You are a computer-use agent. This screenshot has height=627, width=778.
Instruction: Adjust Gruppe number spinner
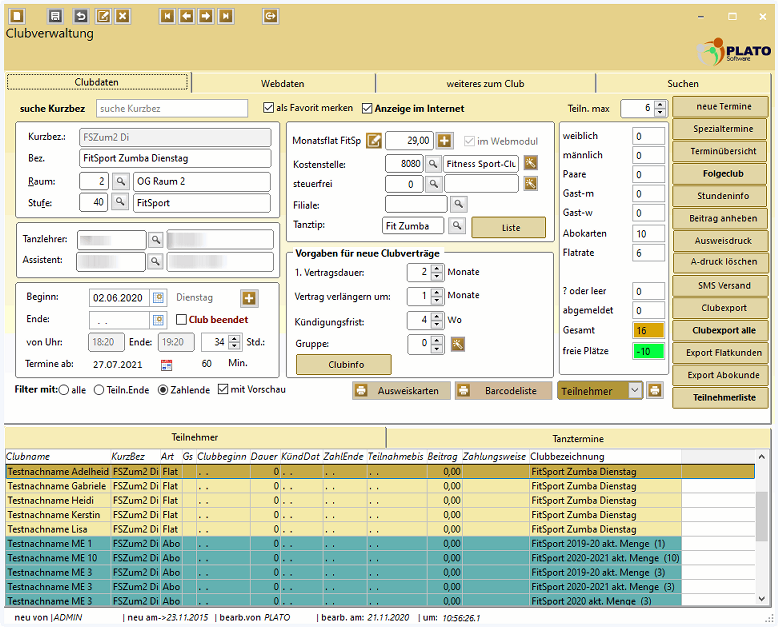point(437,344)
